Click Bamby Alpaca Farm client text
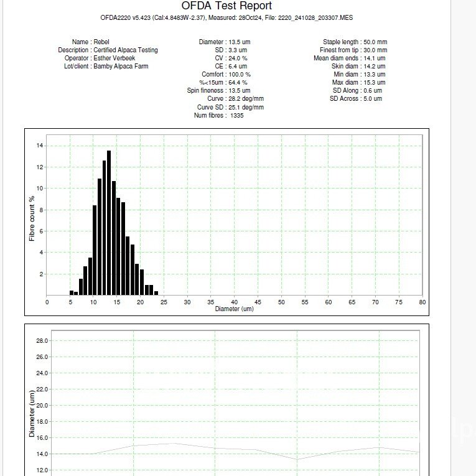Image resolution: width=476 pixels, height=476 pixels. coord(121,66)
